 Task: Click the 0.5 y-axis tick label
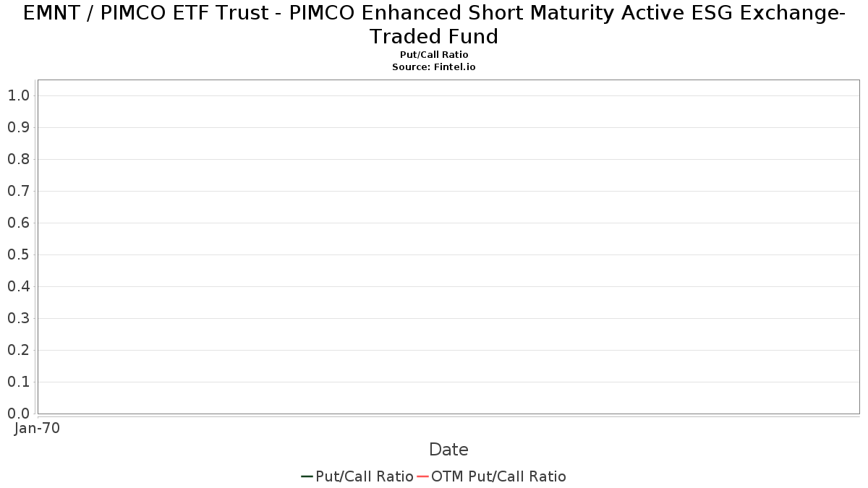pos(18,254)
